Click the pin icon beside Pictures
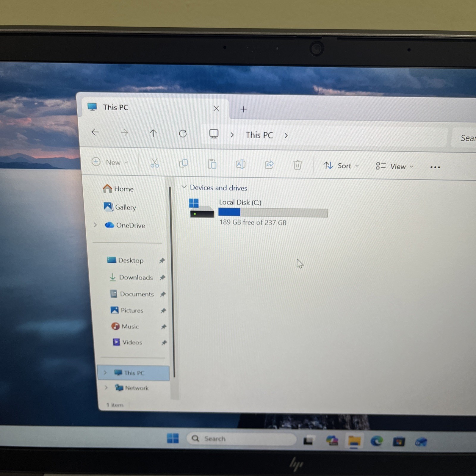 [x=163, y=311]
